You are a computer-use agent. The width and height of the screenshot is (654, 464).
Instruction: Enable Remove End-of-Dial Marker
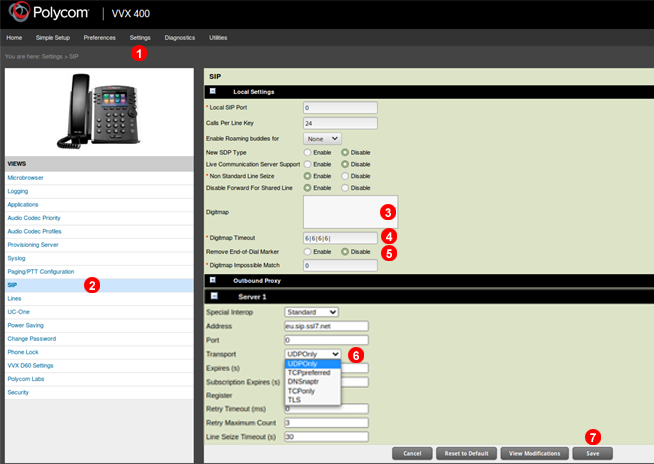307,252
